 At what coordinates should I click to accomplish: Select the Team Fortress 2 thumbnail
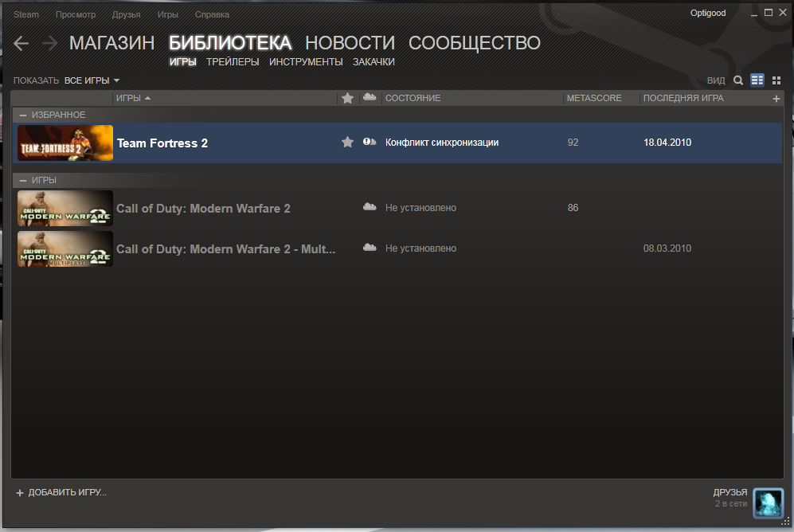tap(65, 143)
